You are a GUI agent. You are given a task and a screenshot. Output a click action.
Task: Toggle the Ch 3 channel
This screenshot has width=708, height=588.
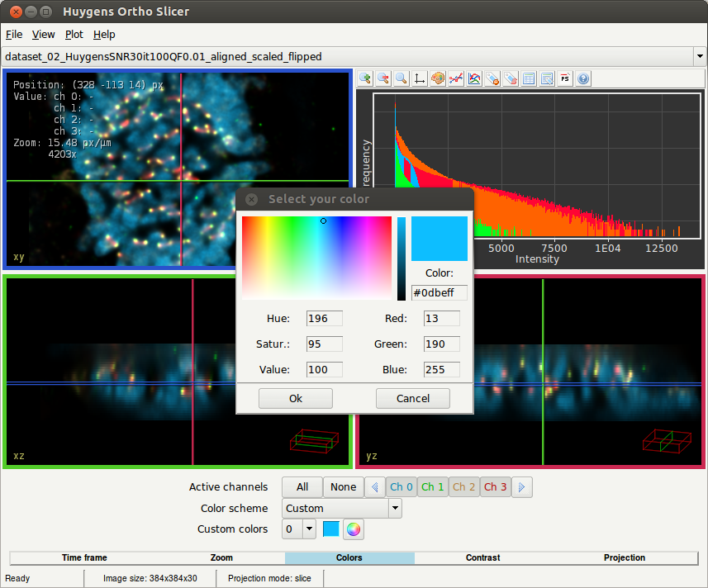click(x=495, y=487)
